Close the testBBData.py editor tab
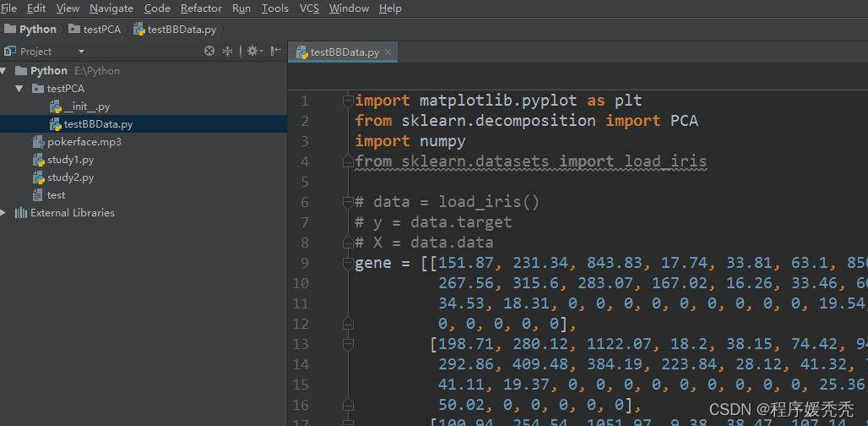Screen dimensions: 868x426 388,52
